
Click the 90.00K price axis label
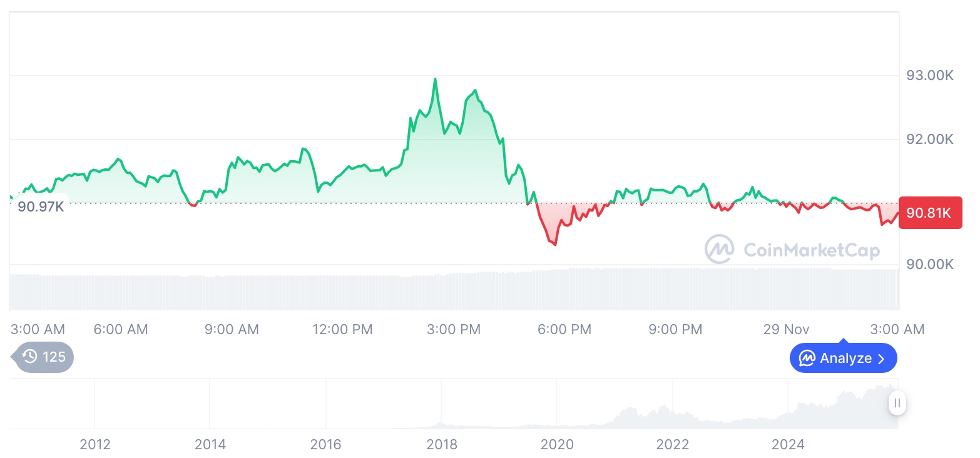coord(930,264)
